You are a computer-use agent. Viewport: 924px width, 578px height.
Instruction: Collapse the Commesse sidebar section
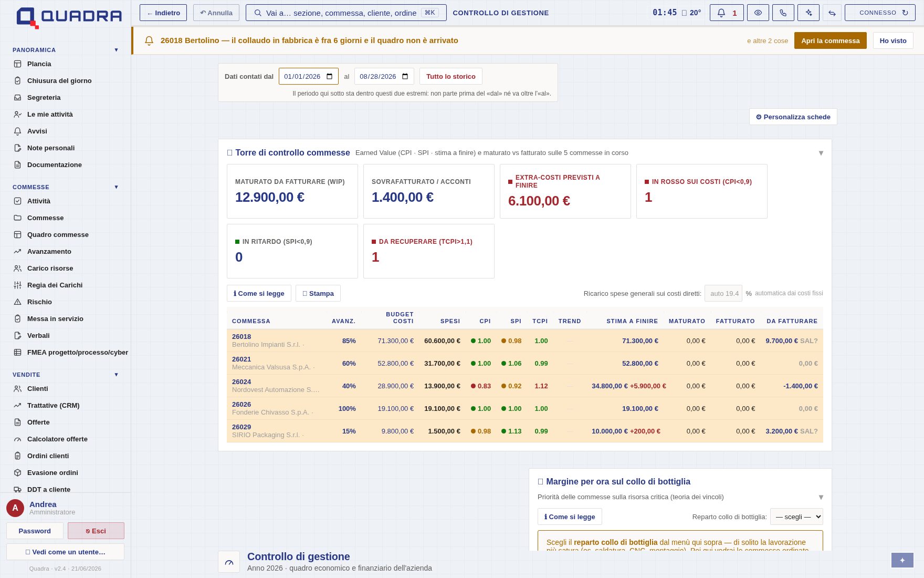[116, 187]
